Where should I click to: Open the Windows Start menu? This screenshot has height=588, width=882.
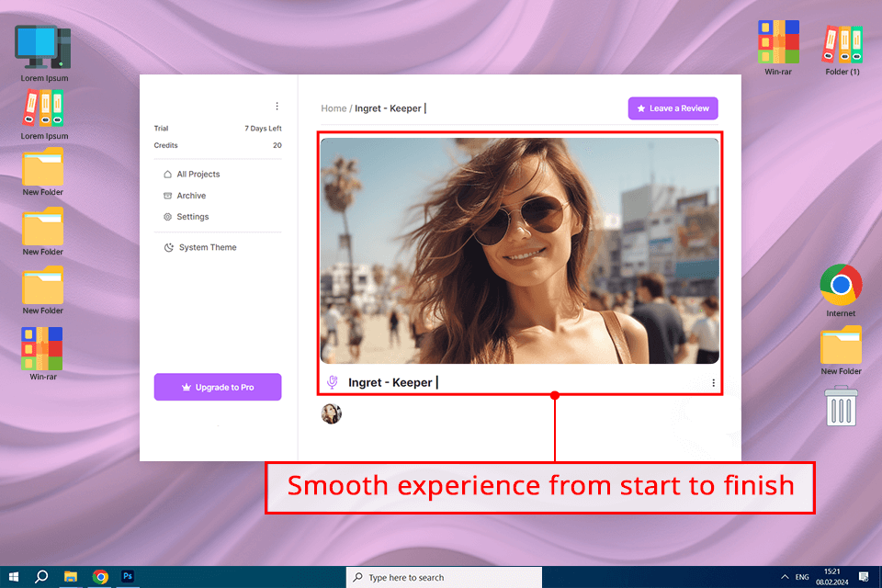(x=14, y=577)
